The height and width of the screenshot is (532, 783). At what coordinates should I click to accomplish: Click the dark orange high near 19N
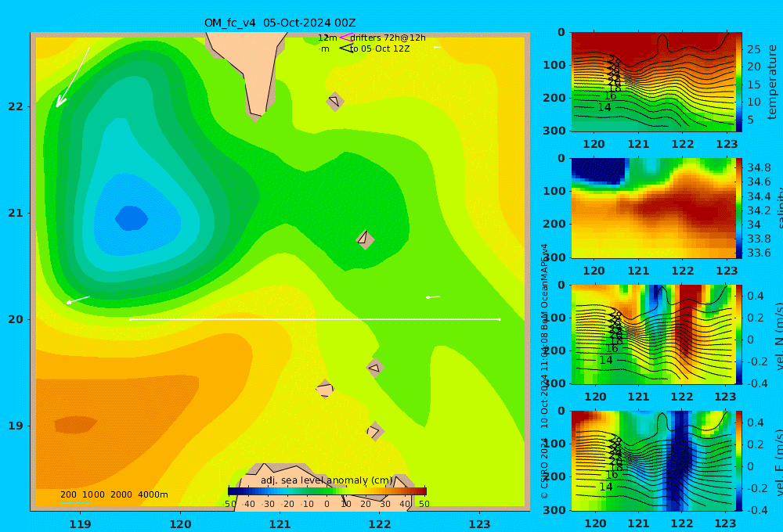point(75,424)
